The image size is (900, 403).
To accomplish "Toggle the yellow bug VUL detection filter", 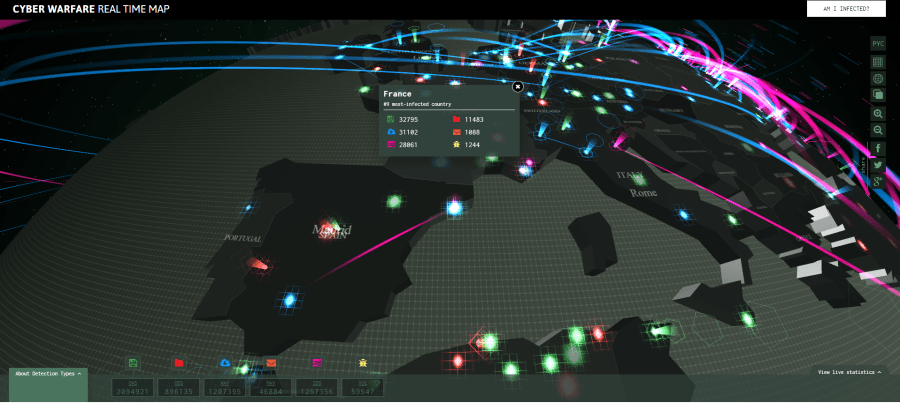I will pos(363,363).
